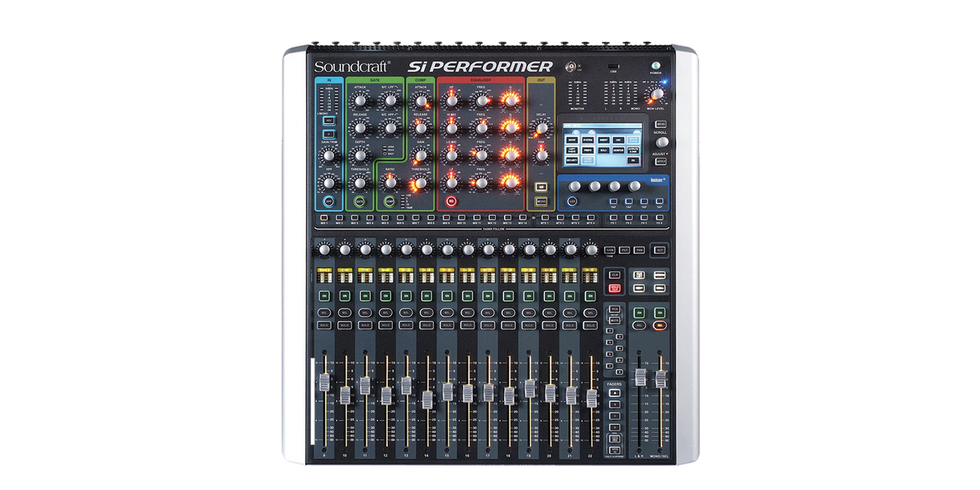Image resolution: width=980 pixels, height=490 pixels.
Task: Click the LO MID gain knob
Action: pyautogui.click(x=452, y=155)
